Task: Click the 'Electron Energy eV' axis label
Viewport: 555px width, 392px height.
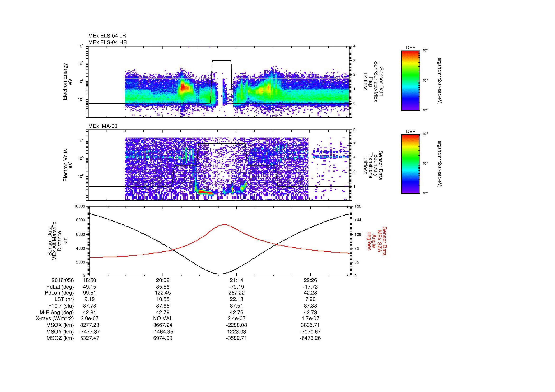Action: pyautogui.click(x=68, y=82)
